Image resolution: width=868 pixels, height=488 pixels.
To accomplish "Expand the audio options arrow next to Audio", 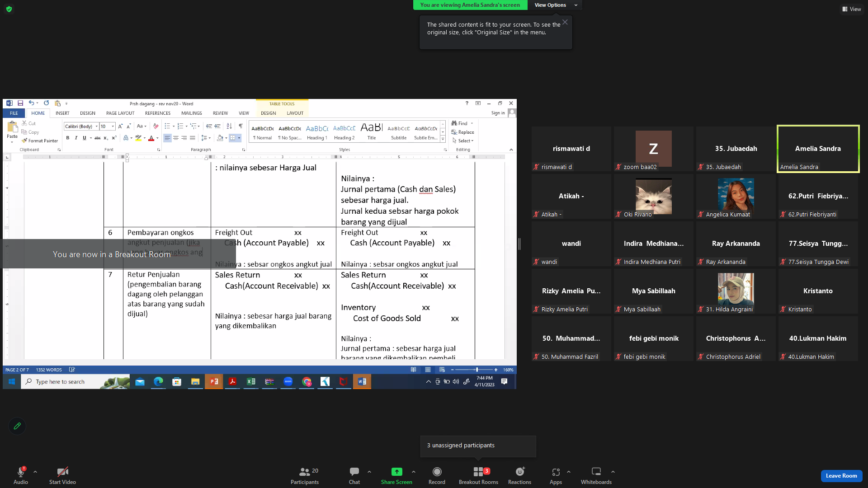I will point(35,472).
